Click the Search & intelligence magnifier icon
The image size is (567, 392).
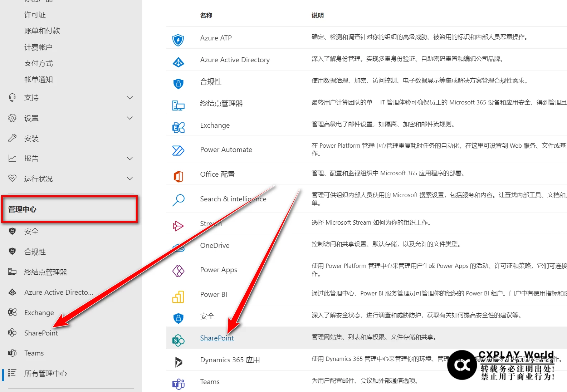[178, 200]
